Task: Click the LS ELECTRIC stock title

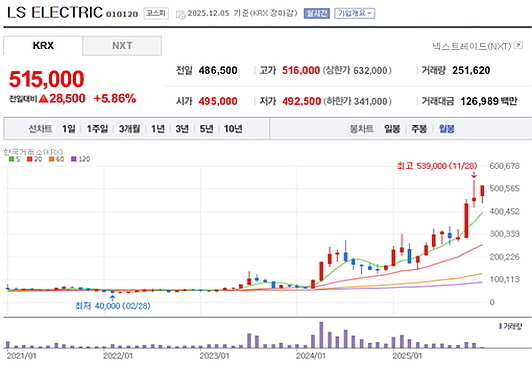Action: [55, 13]
